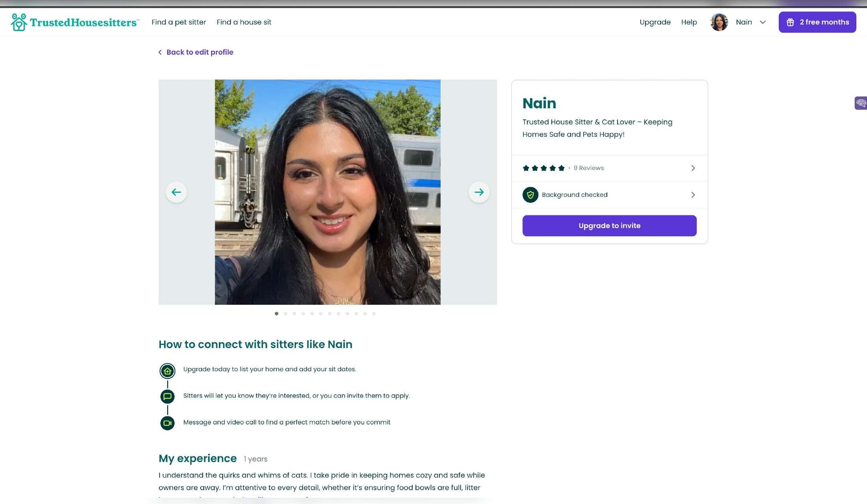Open the side feedback widget icon
The height and width of the screenshot is (504, 867).
point(861,103)
